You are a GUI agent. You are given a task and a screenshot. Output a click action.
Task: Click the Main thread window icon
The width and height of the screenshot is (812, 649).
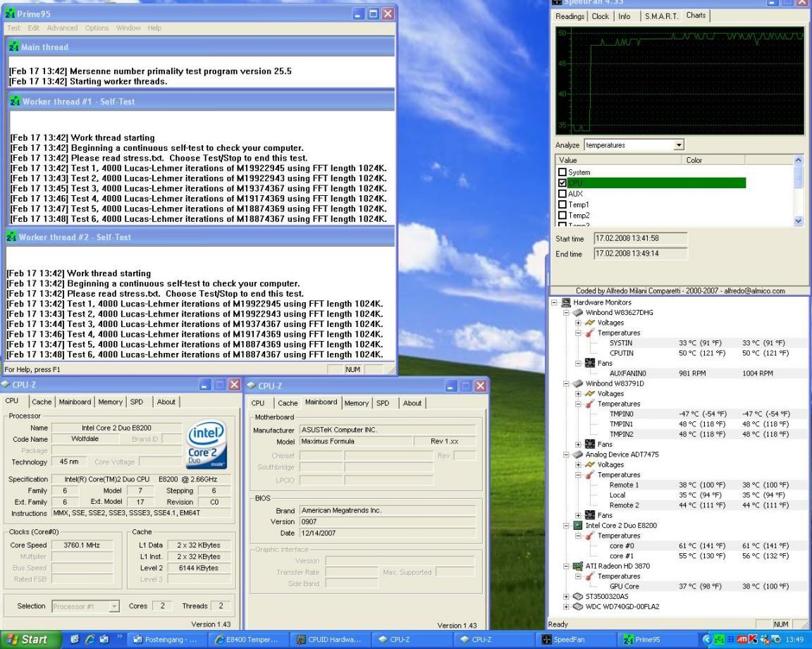(x=13, y=47)
